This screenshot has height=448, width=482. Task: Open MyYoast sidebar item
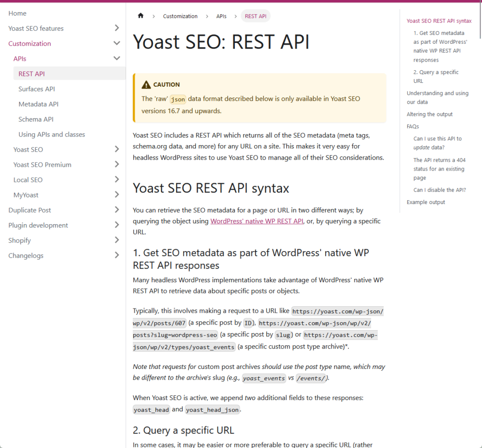(26, 195)
